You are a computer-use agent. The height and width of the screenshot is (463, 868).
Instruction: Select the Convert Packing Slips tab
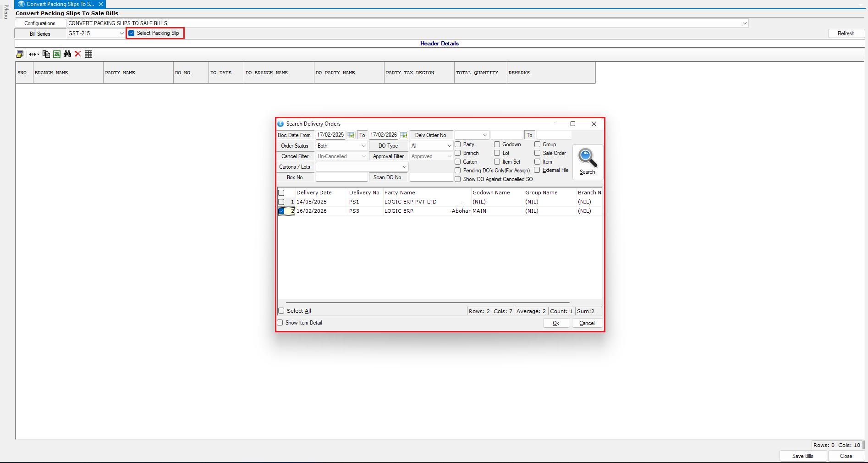click(60, 4)
